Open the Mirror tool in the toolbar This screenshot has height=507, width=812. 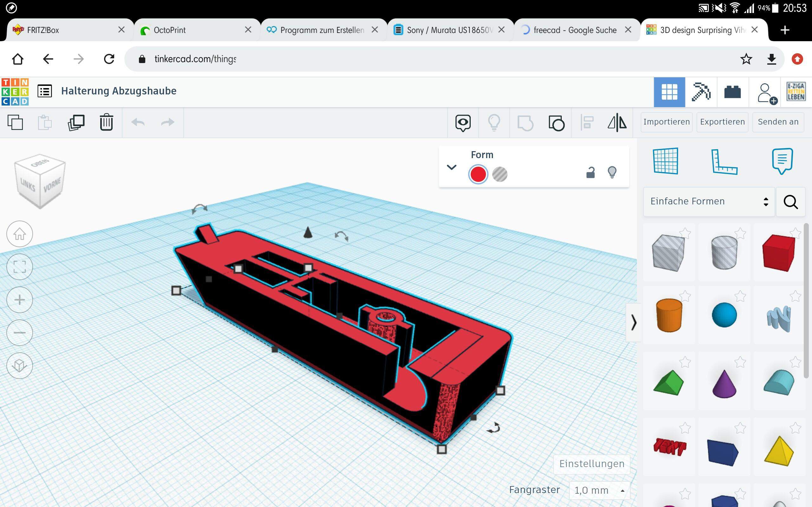(618, 123)
